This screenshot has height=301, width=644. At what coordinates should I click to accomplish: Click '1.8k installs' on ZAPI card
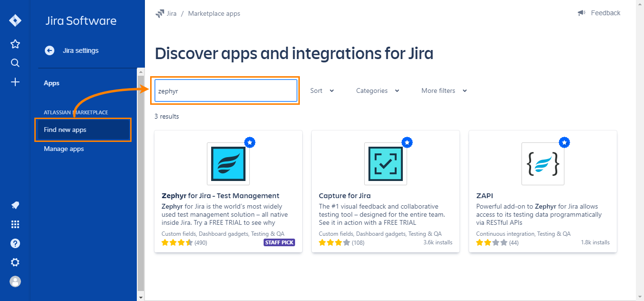pos(595,242)
